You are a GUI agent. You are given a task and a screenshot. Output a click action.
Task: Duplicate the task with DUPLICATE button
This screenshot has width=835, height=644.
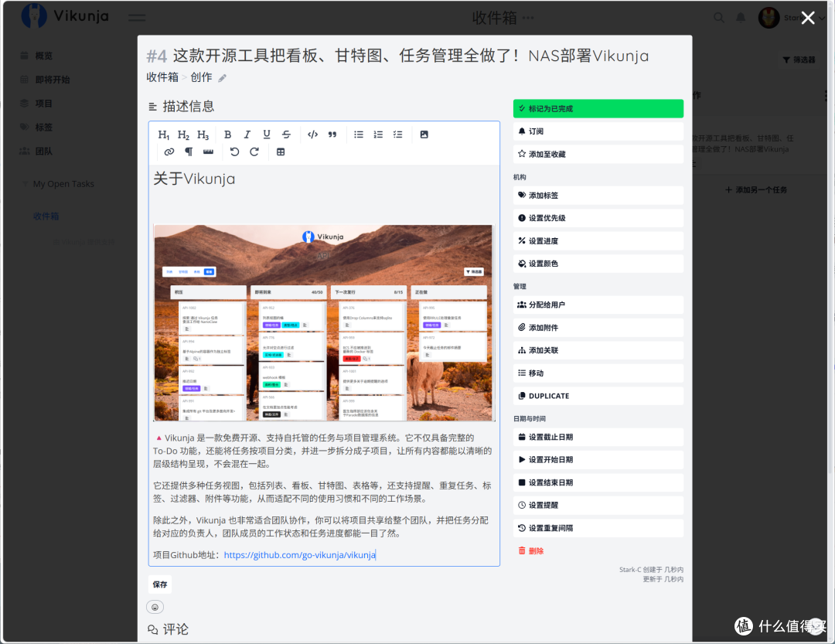[598, 397]
